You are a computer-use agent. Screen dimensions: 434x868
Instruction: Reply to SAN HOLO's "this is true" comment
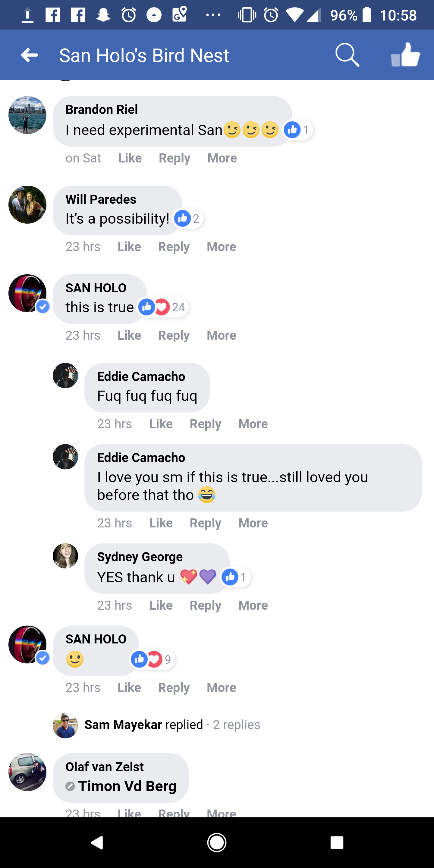(x=174, y=335)
